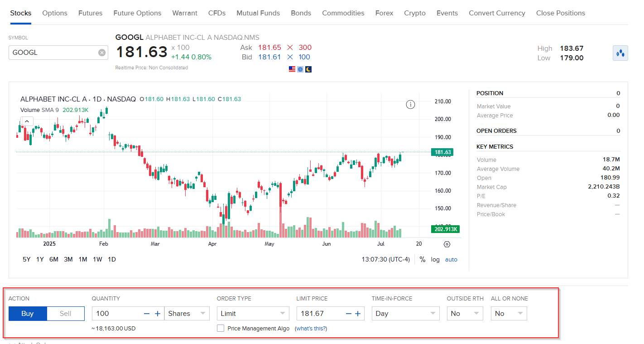Open the Limit order type dropdown
Viewport: 644px width, 344px height.
[x=253, y=313]
